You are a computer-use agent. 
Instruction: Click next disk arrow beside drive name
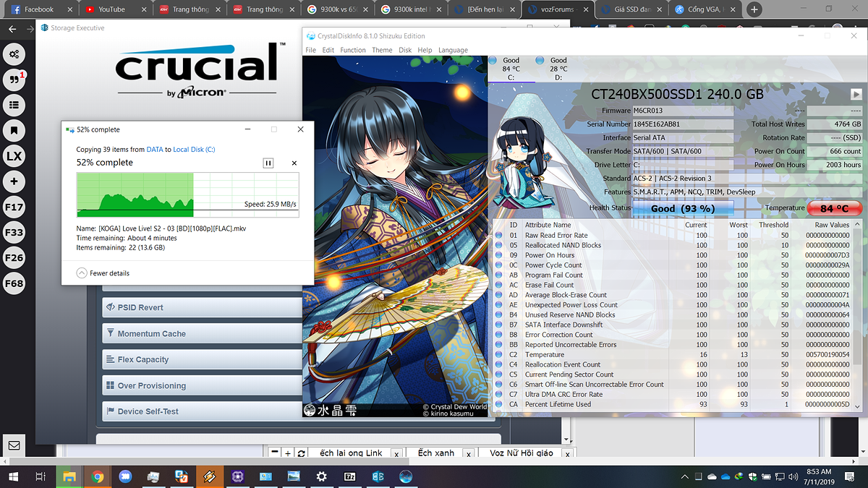tap(856, 94)
